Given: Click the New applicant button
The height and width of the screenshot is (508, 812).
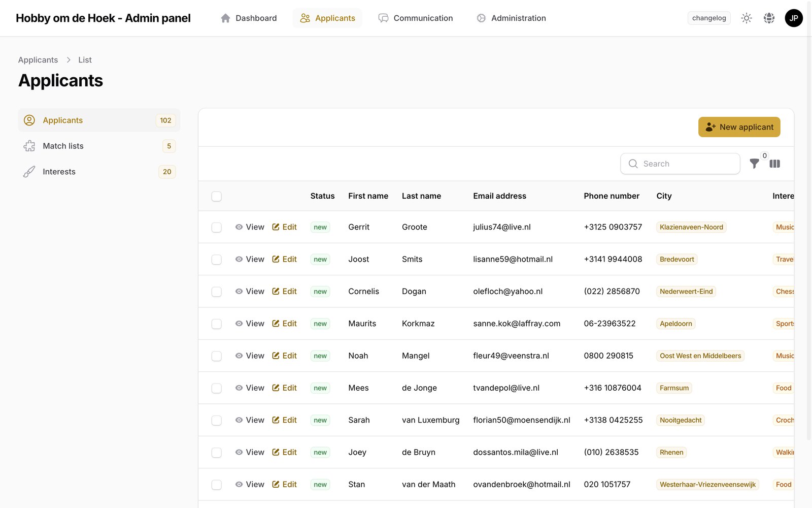Looking at the screenshot, I should 739,127.
